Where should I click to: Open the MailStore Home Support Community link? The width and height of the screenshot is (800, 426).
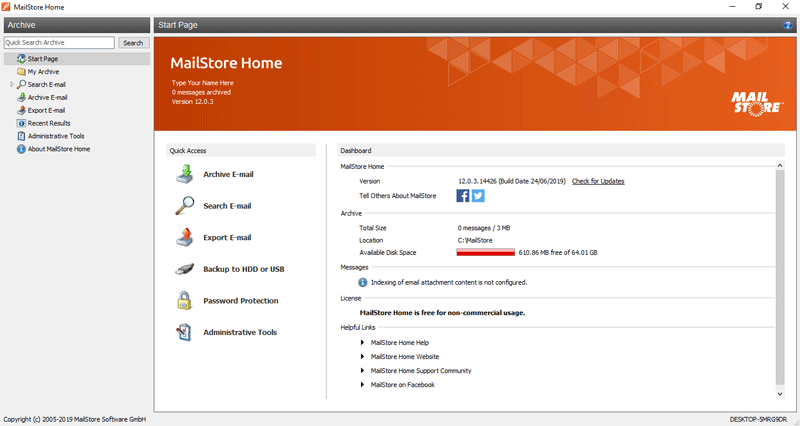pyautogui.click(x=421, y=370)
